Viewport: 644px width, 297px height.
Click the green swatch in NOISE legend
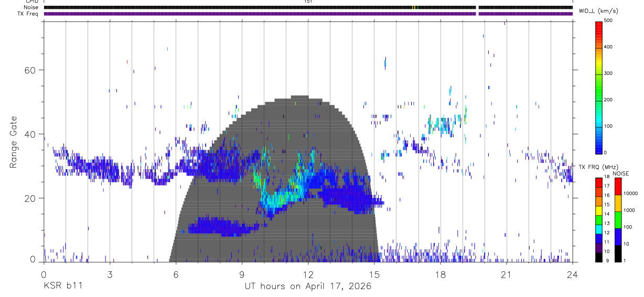(x=618, y=220)
